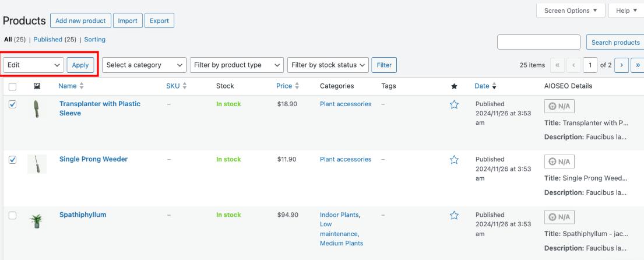
Task: Check the Spathiphyllum product checkbox
Action: [13, 215]
